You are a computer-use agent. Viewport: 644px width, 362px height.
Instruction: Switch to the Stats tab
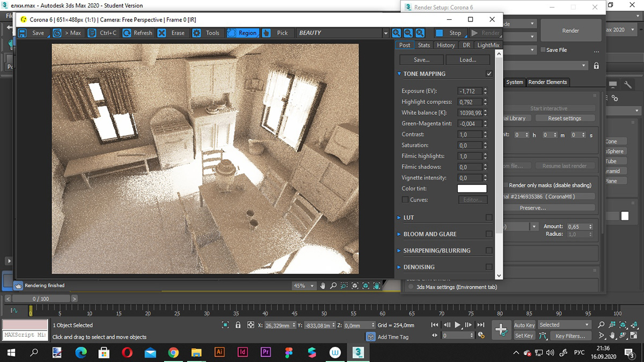point(424,46)
